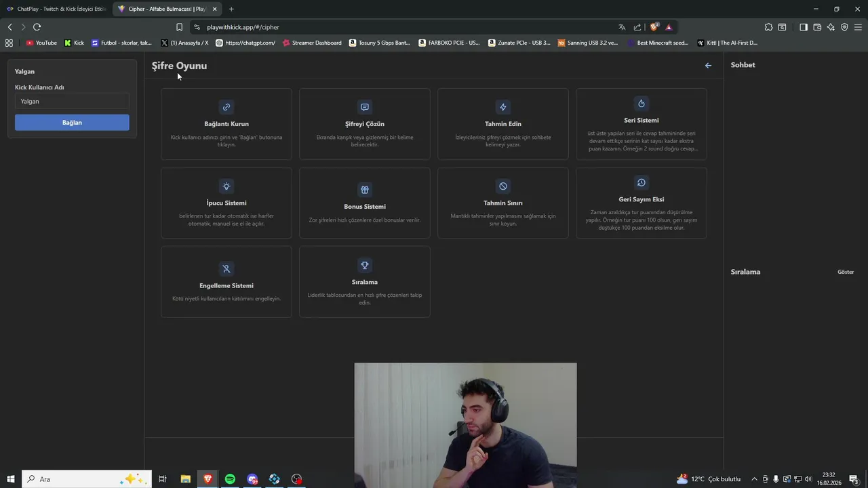
Task: Click the Brave VPN shield icon
Action: tap(844, 27)
